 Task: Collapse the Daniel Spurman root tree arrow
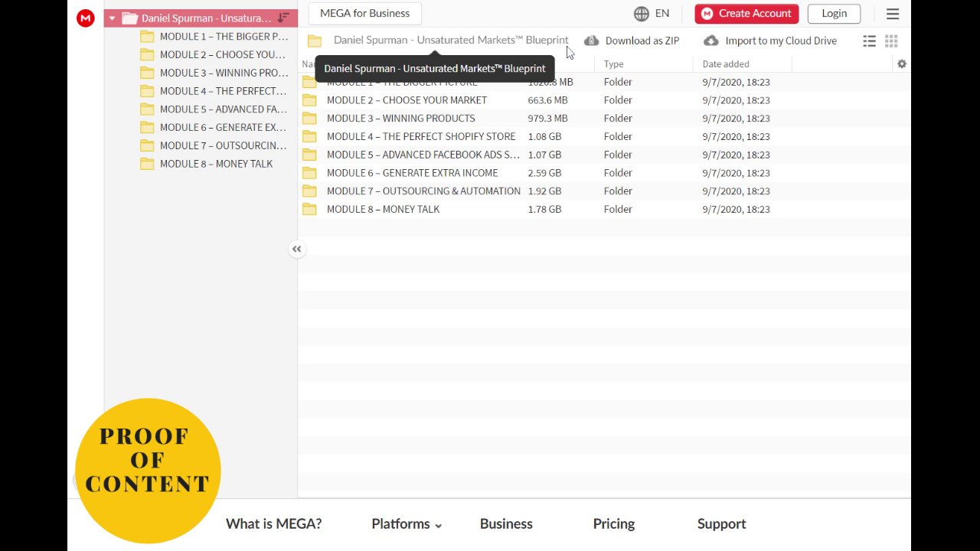click(x=112, y=18)
